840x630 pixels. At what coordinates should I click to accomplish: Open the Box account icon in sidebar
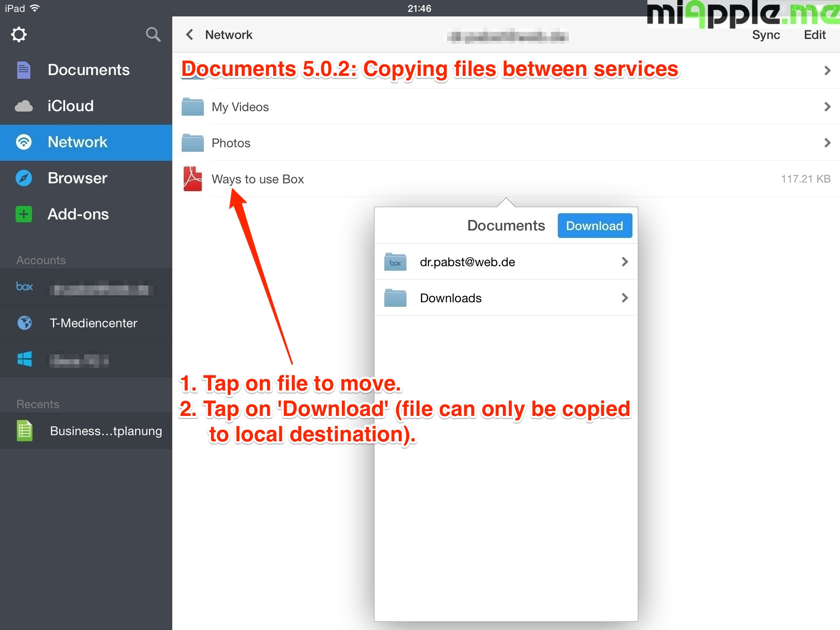25,287
